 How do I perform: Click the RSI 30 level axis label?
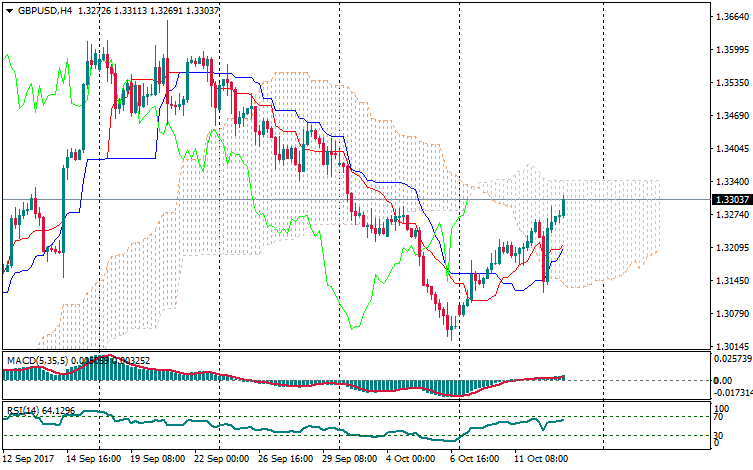[719, 436]
